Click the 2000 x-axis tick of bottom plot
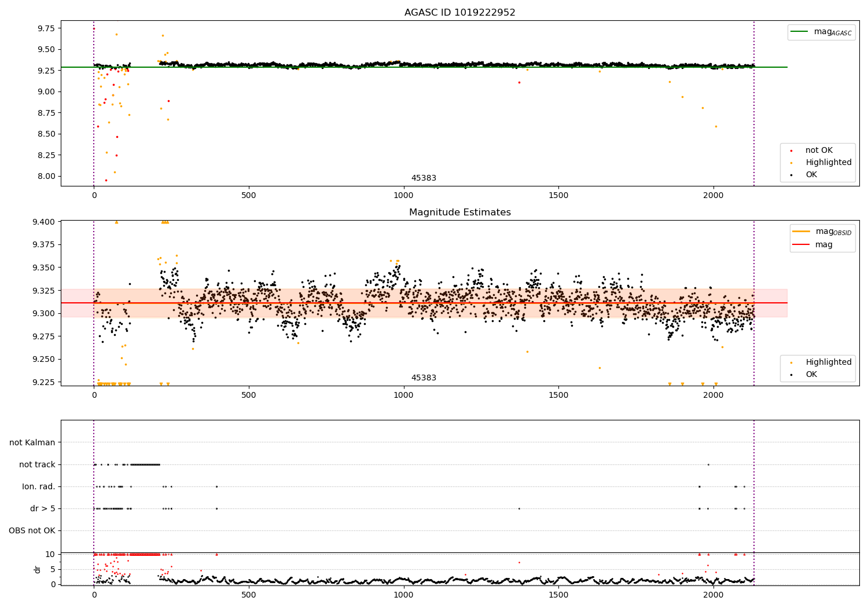Viewport: 868px width, 608px height. tap(713, 595)
